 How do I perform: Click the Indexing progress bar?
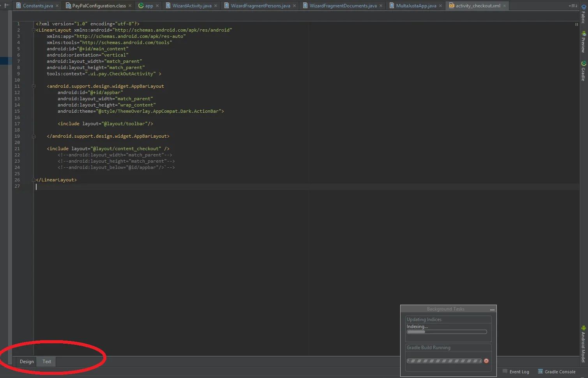[447, 332]
